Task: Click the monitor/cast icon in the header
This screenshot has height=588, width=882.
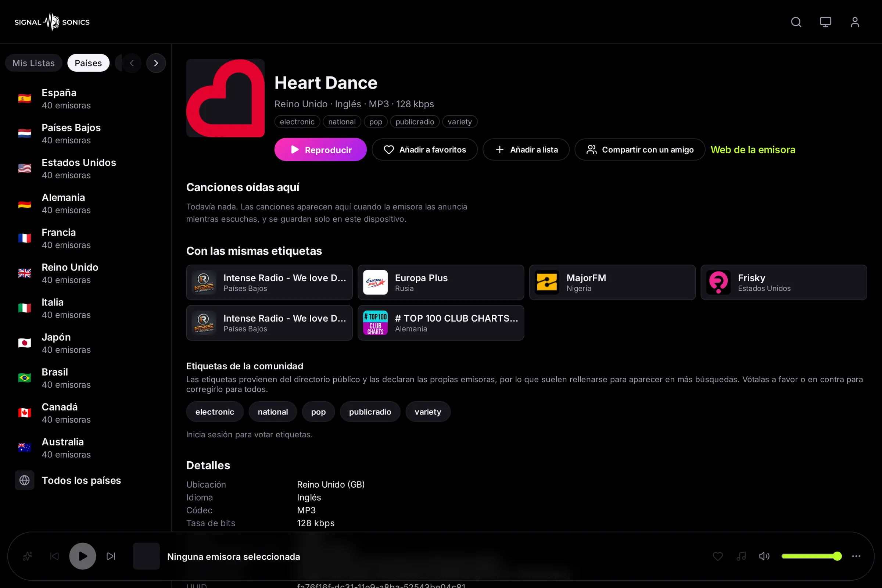Action: coord(825,22)
